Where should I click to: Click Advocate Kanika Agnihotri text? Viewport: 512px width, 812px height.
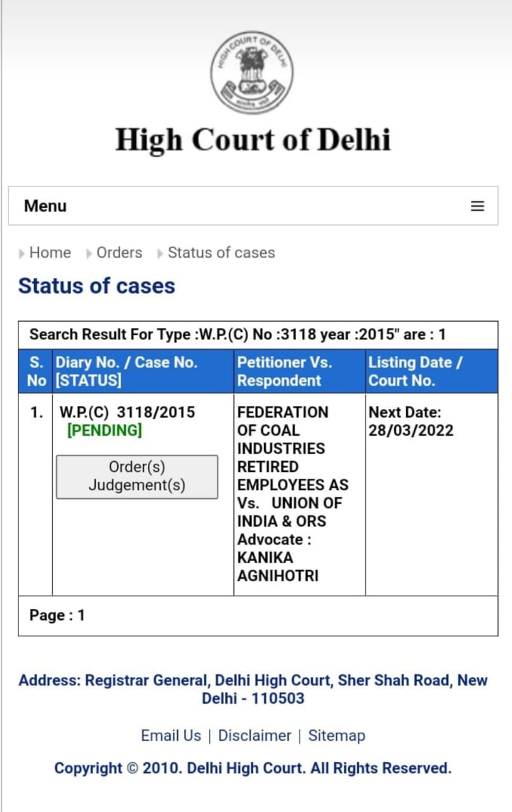click(278, 558)
